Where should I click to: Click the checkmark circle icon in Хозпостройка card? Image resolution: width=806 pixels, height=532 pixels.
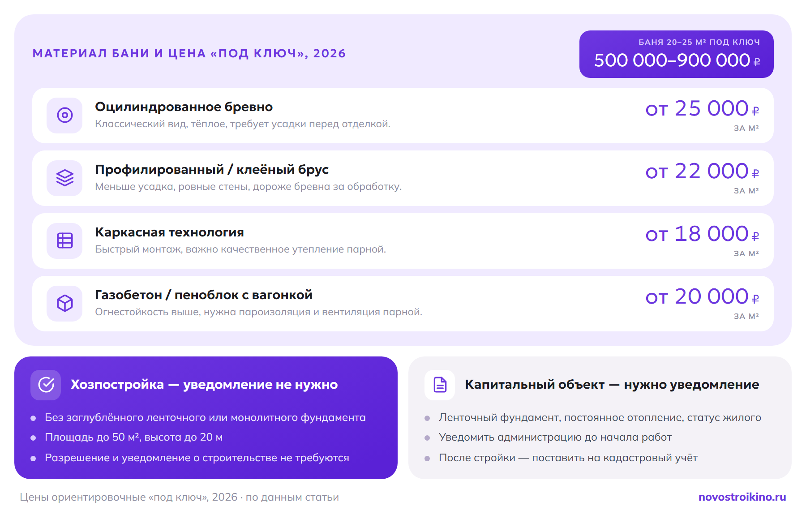click(x=46, y=385)
